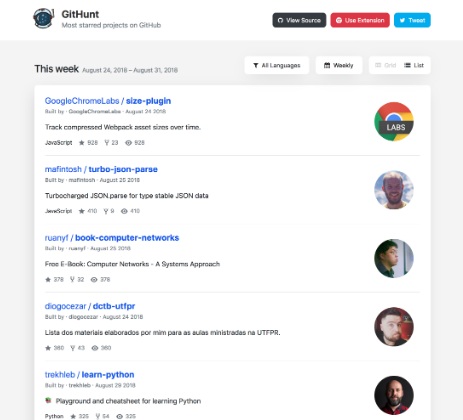Click star icon on dctb-utfpr row
This screenshot has height=420, width=463.
(x=48, y=348)
